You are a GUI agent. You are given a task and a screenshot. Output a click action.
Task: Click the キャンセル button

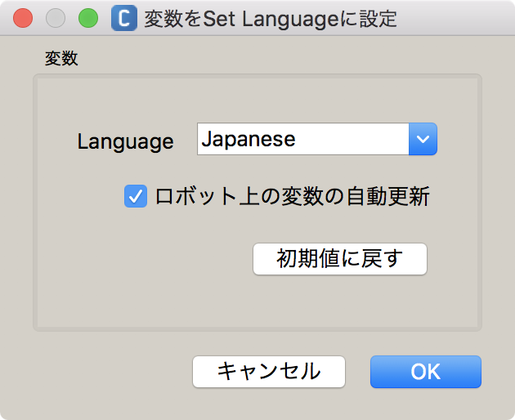(269, 372)
